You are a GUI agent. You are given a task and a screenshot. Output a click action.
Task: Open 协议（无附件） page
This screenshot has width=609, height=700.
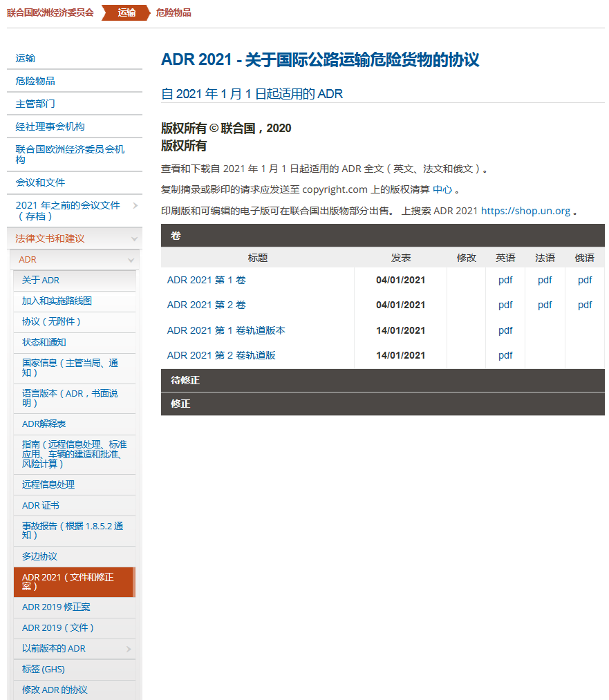tap(51, 321)
